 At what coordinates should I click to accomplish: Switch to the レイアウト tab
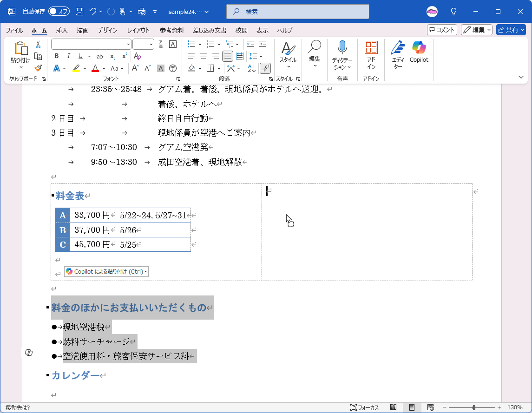coord(138,30)
